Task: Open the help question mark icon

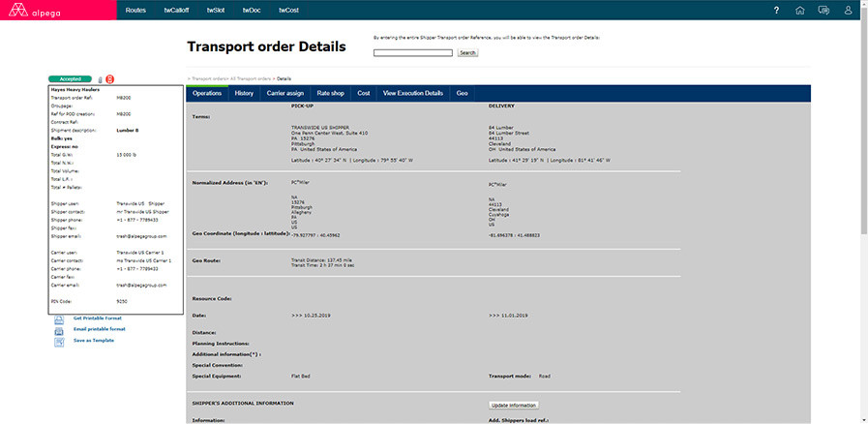Action: pos(776,11)
